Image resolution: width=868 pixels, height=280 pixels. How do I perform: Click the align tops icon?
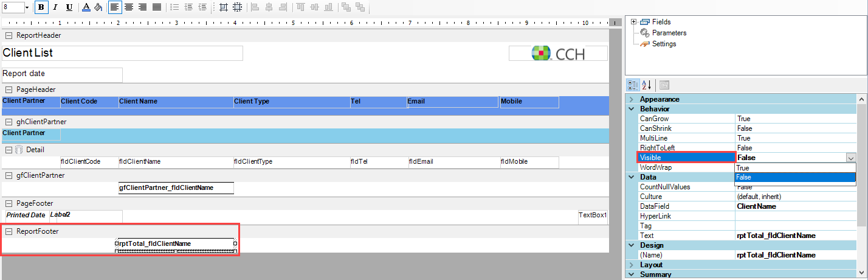pyautogui.click(x=301, y=7)
